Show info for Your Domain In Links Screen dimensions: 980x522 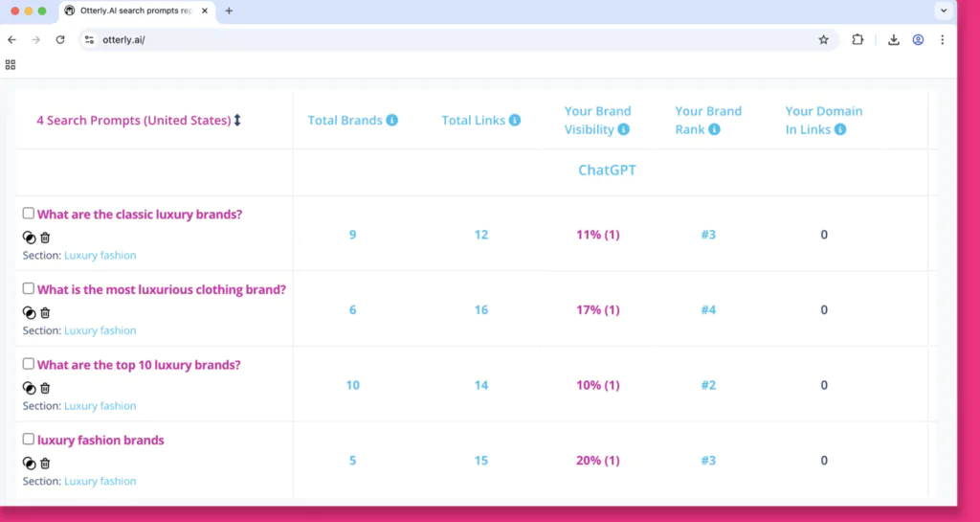click(x=840, y=129)
